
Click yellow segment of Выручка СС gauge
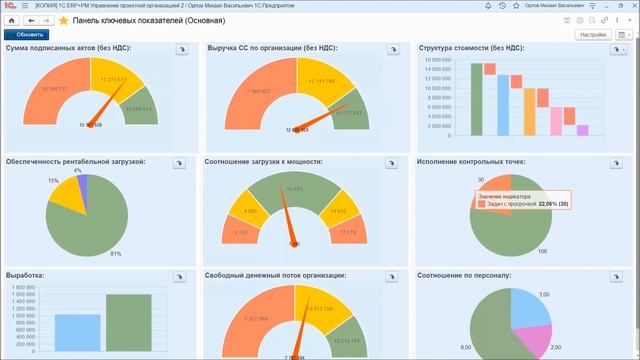(322, 81)
